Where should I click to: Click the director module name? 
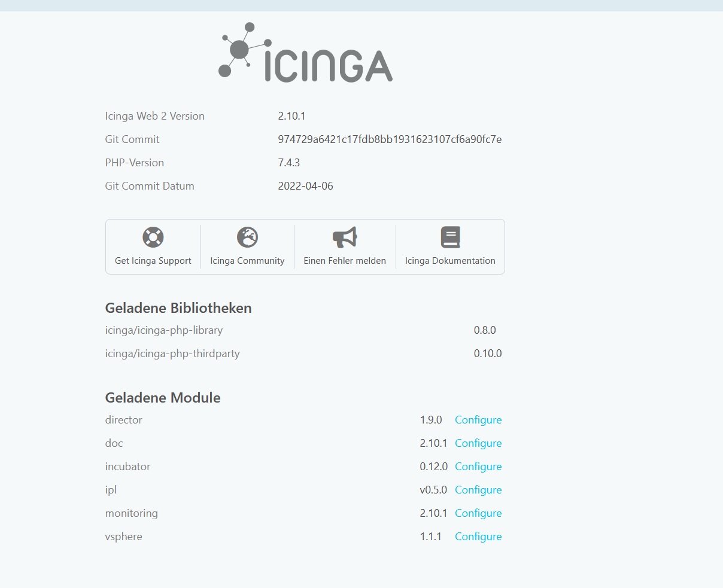pyautogui.click(x=124, y=420)
